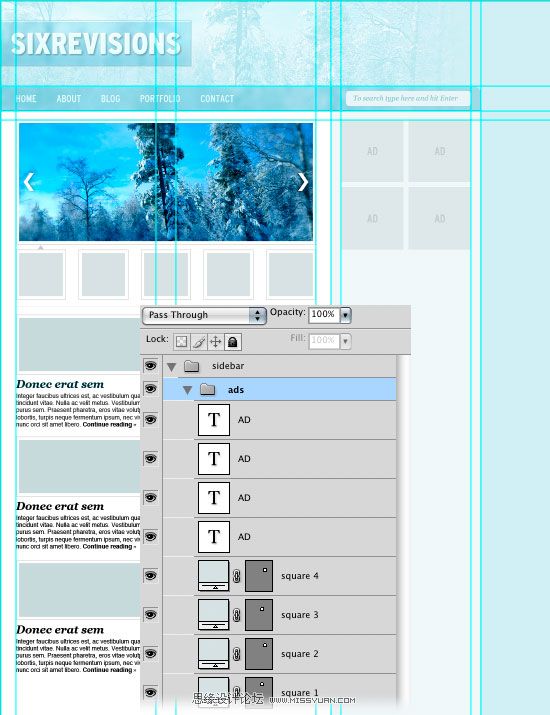Click the chain link icon on square 3
The image size is (550, 715).
point(237,615)
